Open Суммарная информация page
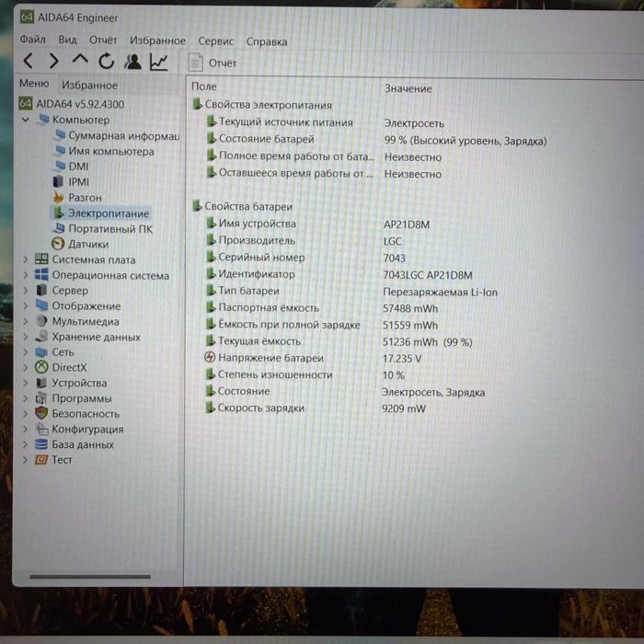 116,135
